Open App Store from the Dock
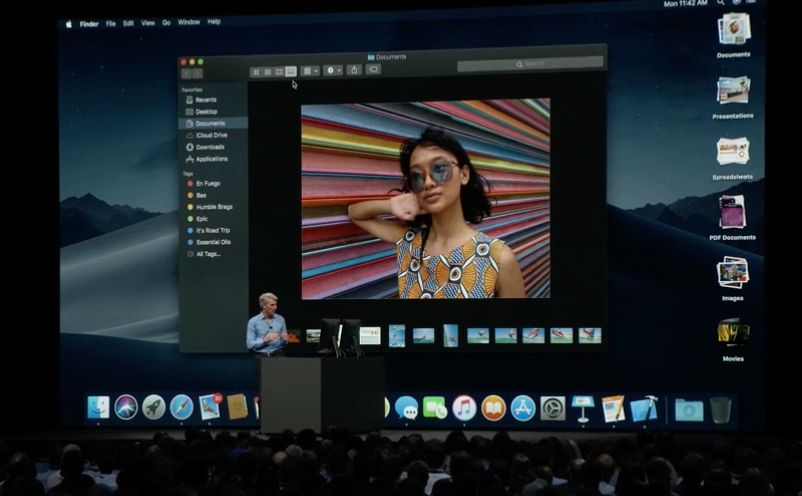The height and width of the screenshot is (496, 802). click(x=523, y=408)
